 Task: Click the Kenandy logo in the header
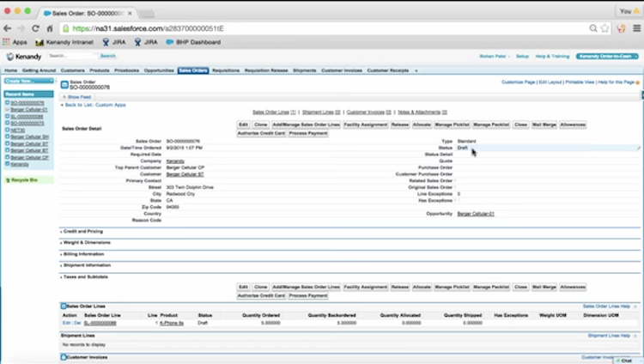click(x=24, y=57)
